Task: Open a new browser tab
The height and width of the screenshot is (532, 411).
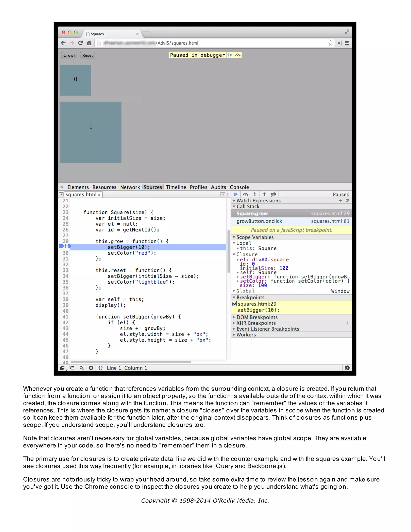Action: 147,34
